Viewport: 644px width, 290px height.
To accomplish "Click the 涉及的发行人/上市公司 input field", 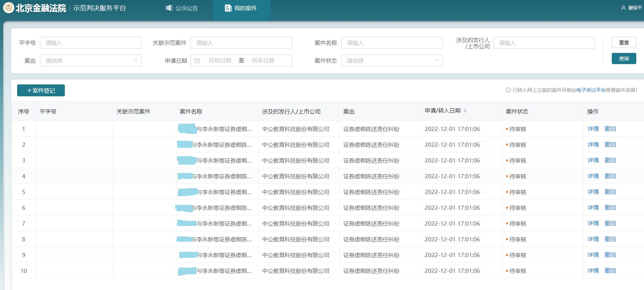I will click(544, 43).
